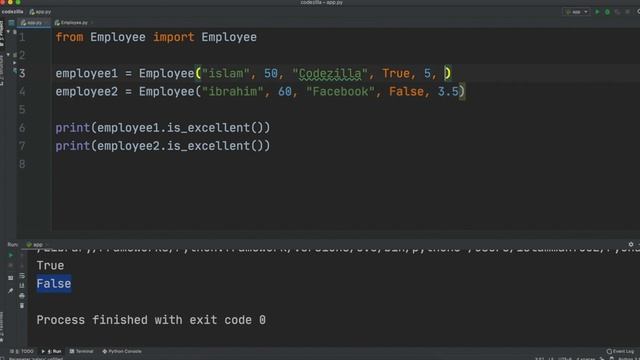Open the TODO tool window
Image resolution: width=640 pixels, height=360 pixels.
(22, 351)
